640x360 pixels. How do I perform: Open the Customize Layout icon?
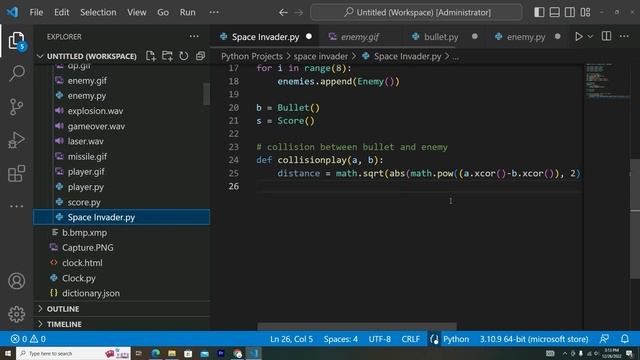585,12
